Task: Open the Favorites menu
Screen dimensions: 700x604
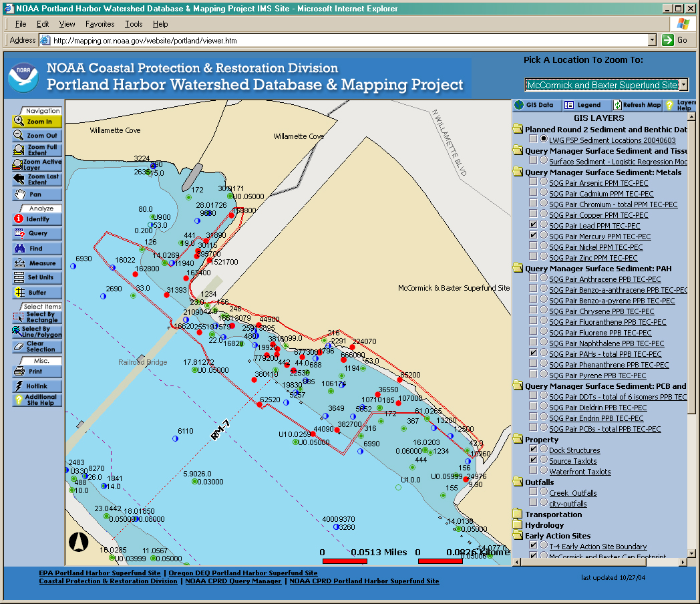Action: pos(100,24)
